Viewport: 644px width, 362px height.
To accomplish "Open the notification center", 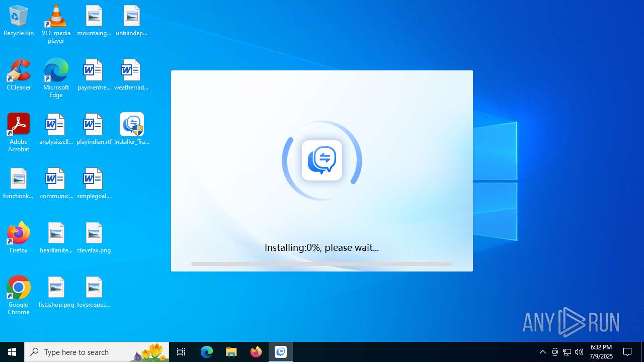I will (628, 352).
